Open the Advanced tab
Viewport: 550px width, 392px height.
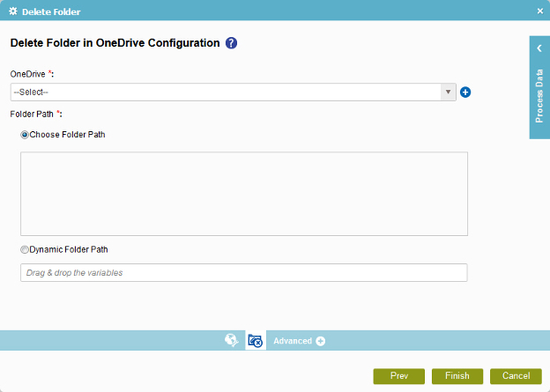coord(293,341)
